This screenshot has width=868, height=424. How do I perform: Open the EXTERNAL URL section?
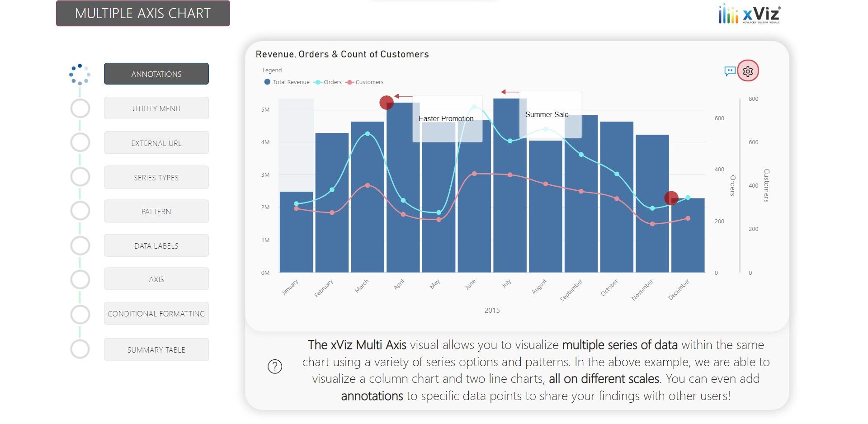156,142
